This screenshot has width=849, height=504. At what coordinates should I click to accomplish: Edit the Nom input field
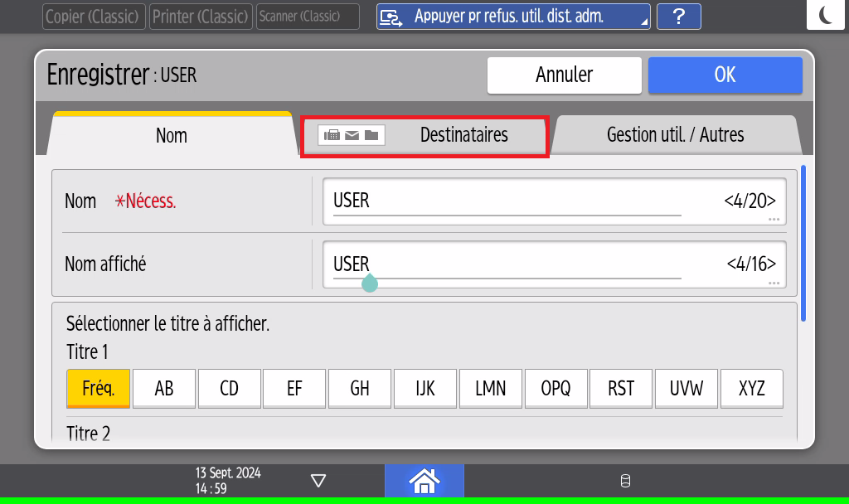(554, 201)
